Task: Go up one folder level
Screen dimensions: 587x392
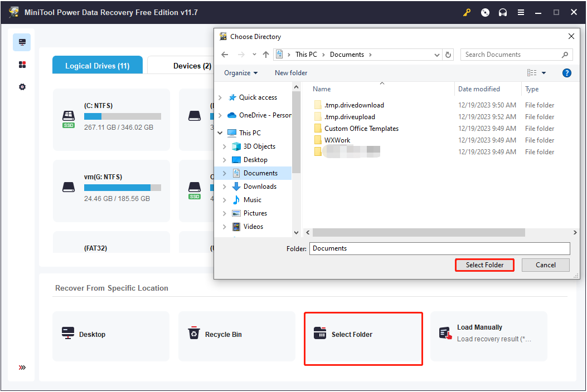Action: [266, 55]
